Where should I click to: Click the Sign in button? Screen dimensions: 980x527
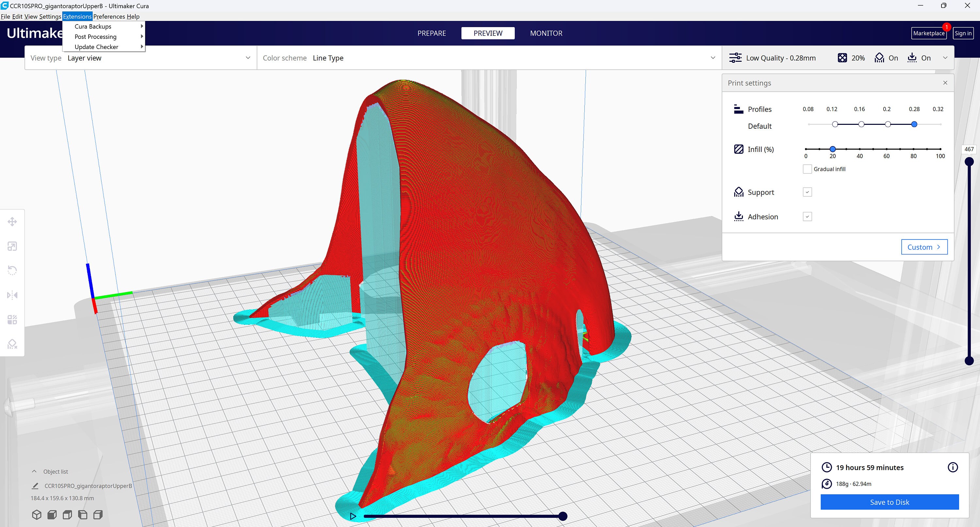point(963,33)
